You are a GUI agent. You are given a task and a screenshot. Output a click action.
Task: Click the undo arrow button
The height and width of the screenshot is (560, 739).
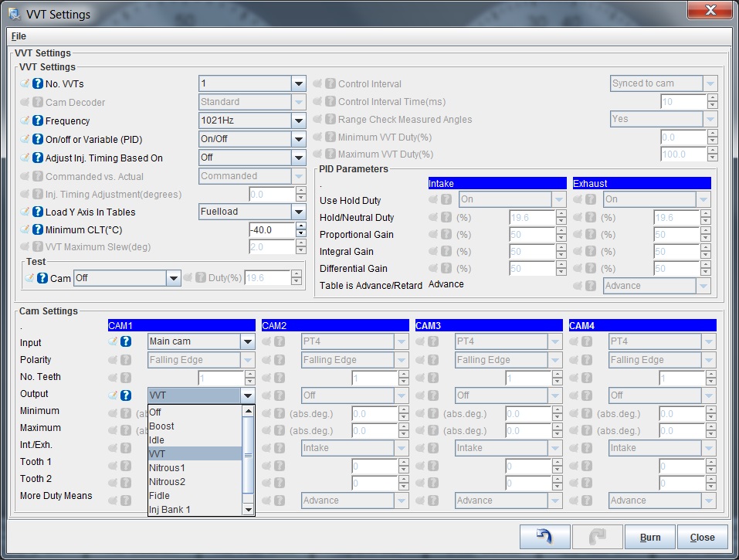pyautogui.click(x=545, y=537)
